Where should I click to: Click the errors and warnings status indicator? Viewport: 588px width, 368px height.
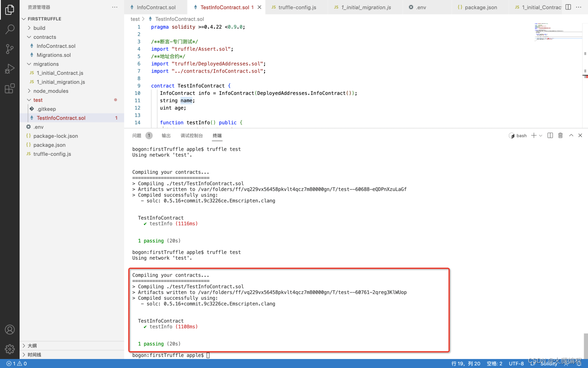16,364
